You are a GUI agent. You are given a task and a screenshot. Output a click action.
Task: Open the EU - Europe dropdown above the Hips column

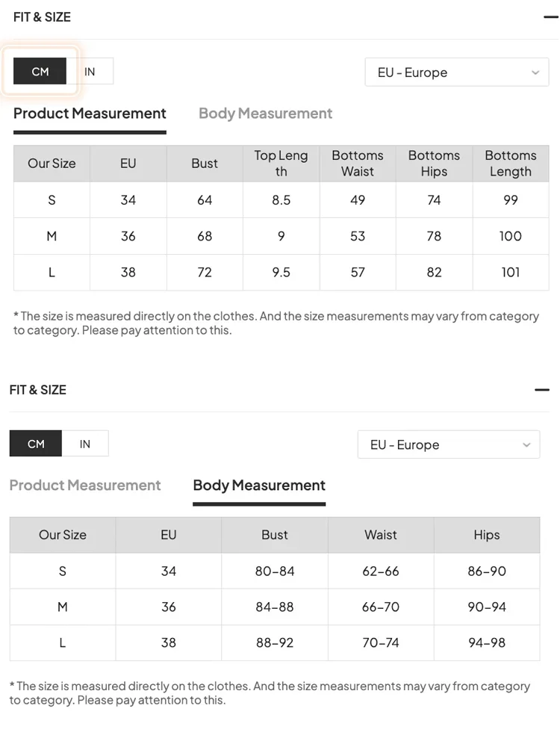click(449, 444)
